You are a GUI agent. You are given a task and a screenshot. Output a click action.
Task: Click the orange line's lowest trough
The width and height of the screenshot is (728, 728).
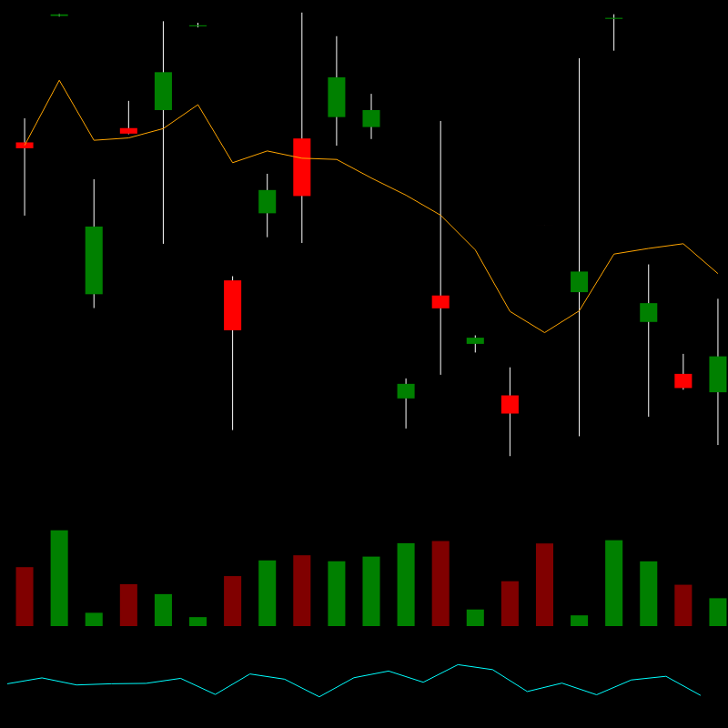(544, 332)
